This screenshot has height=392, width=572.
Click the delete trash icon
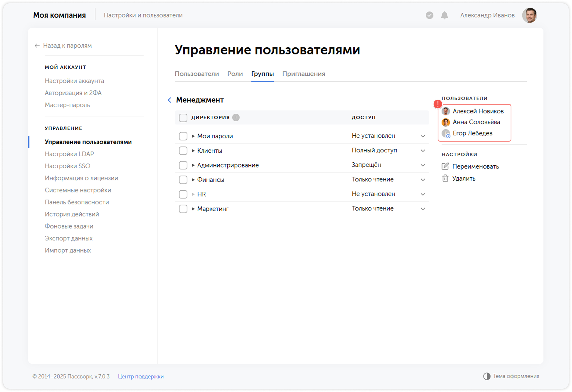pos(445,178)
